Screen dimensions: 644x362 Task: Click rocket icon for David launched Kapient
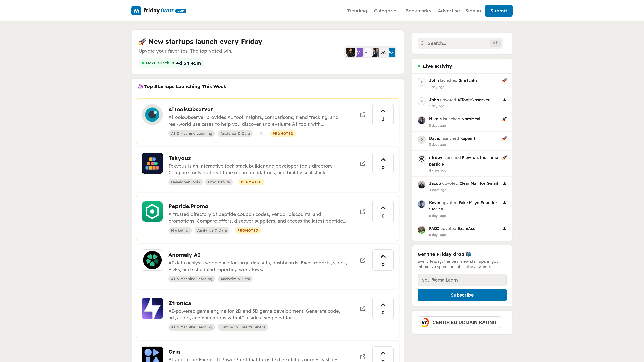504,138
